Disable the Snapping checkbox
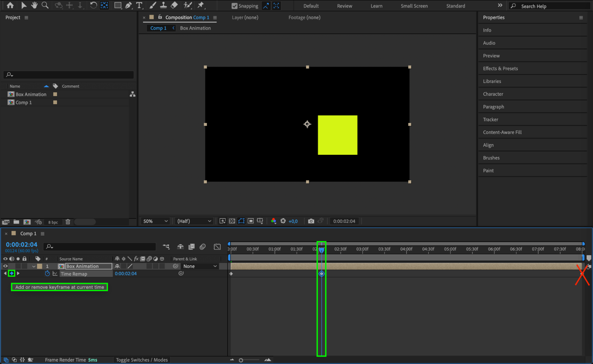This screenshot has width=593, height=364. pyautogui.click(x=234, y=6)
